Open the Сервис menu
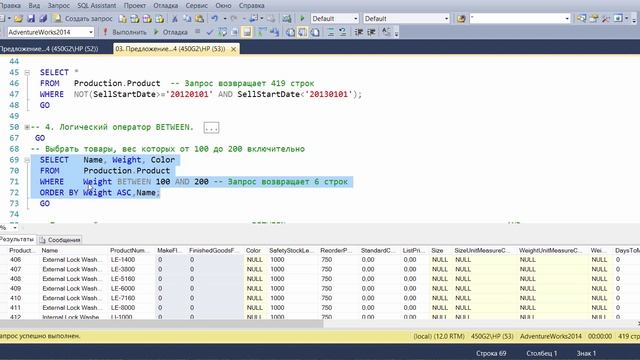This screenshot has height=360, width=640. click(196, 6)
